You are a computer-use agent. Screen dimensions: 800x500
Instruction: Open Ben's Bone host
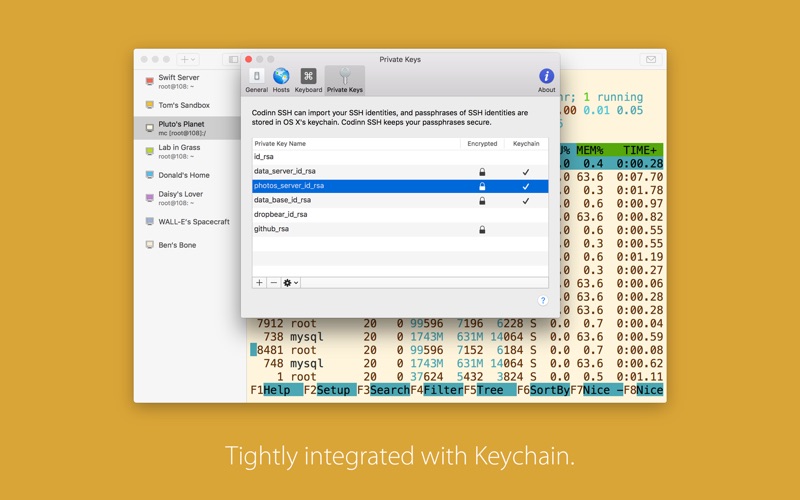[187, 245]
